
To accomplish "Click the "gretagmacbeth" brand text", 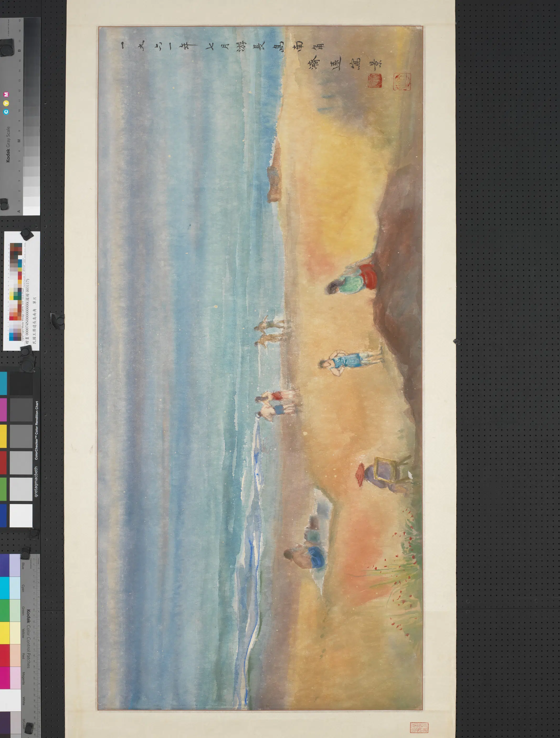I will [36, 482].
